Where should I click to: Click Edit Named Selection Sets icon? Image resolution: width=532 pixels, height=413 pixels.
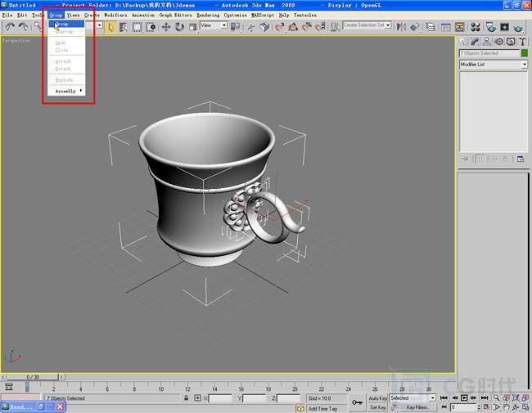tap(336, 27)
